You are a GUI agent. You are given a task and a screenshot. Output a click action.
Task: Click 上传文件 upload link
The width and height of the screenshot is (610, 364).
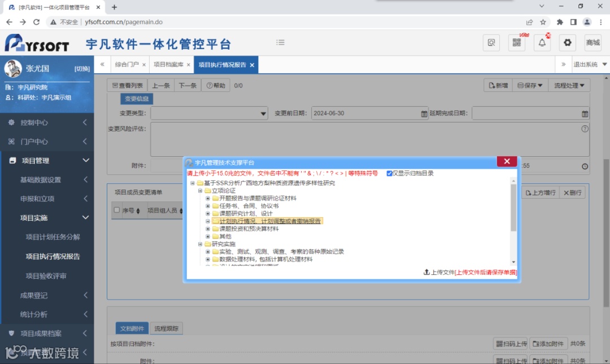tap(439, 272)
